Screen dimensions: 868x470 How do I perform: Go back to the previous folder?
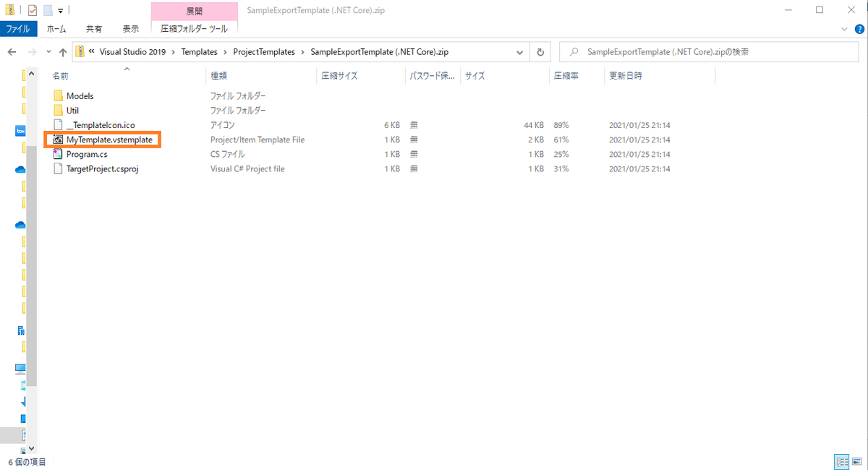[x=12, y=51]
